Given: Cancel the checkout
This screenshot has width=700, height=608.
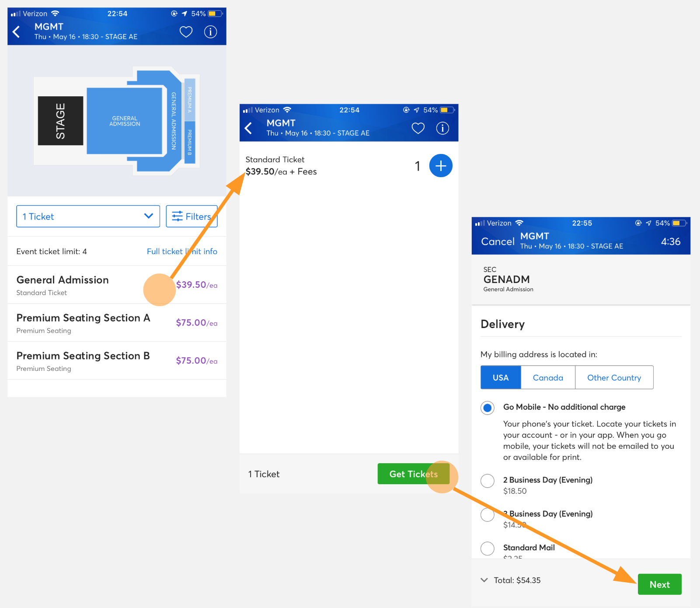Looking at the screenshot, I should pyautogui.click(x=498, y=241).
